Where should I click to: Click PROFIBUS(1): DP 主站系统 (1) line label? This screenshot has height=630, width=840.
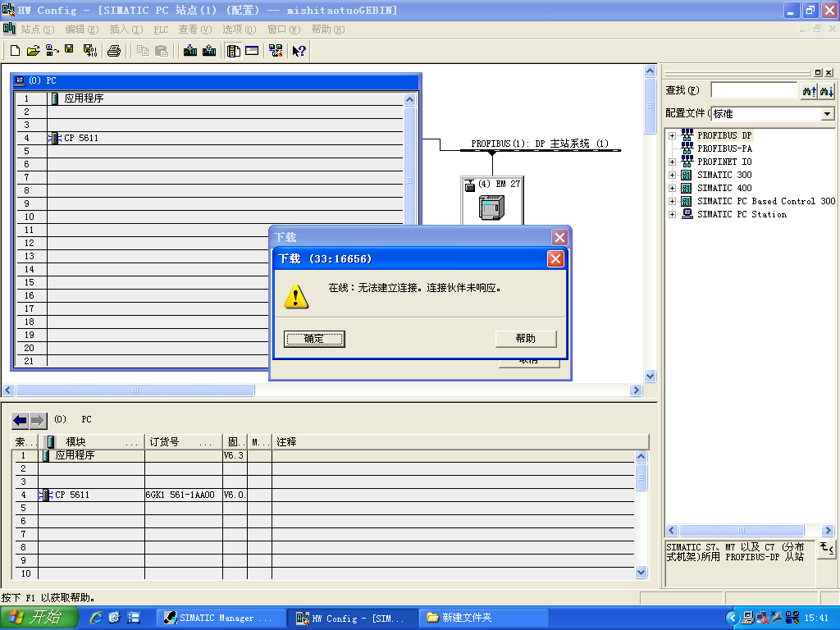tap(540, 144)
